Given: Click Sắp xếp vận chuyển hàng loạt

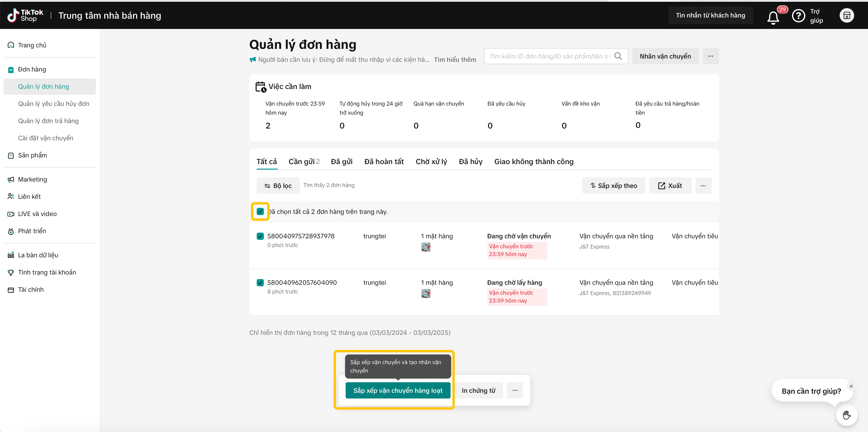Looking at the screenshot, I should (x=398, y=390).
